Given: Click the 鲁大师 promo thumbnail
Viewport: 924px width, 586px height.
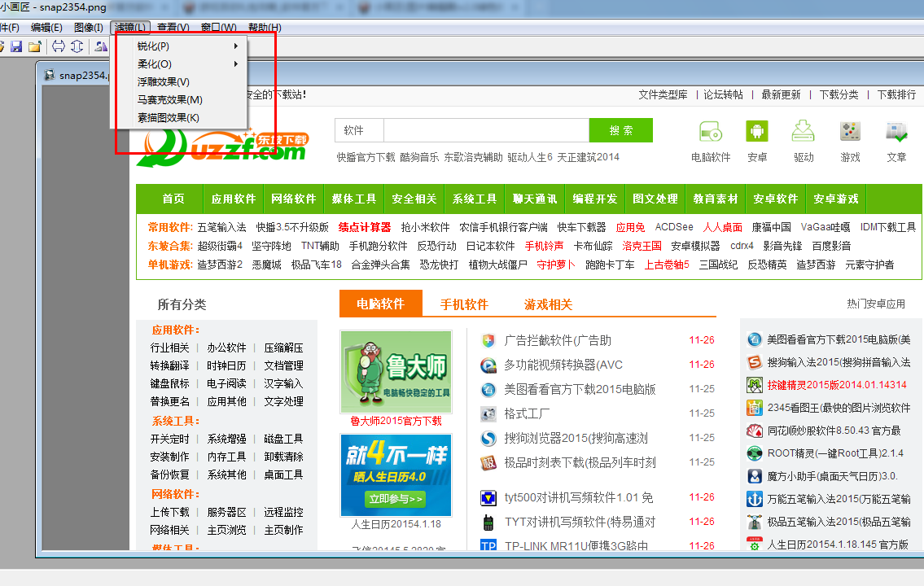Looking at the screenshot, I should 396,372.
